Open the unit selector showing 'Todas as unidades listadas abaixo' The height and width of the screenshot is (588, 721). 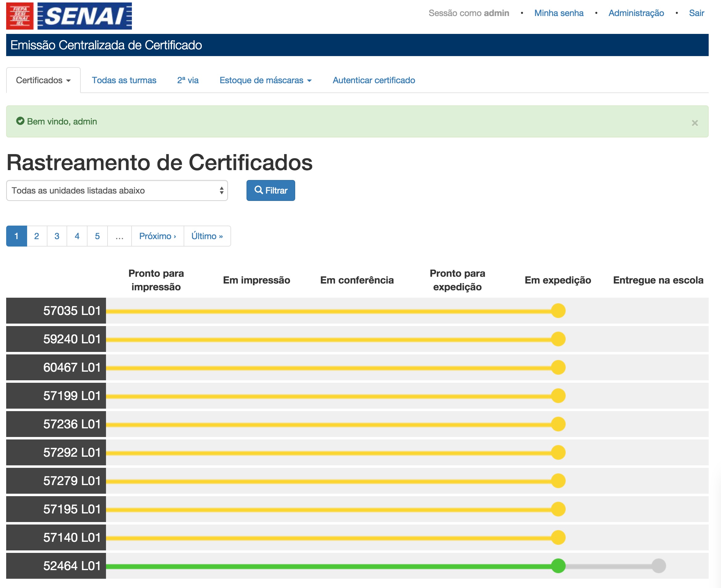(x=117, y=190)
